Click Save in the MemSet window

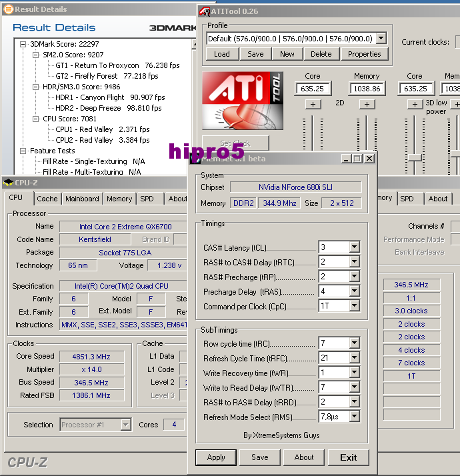[260, 457]
